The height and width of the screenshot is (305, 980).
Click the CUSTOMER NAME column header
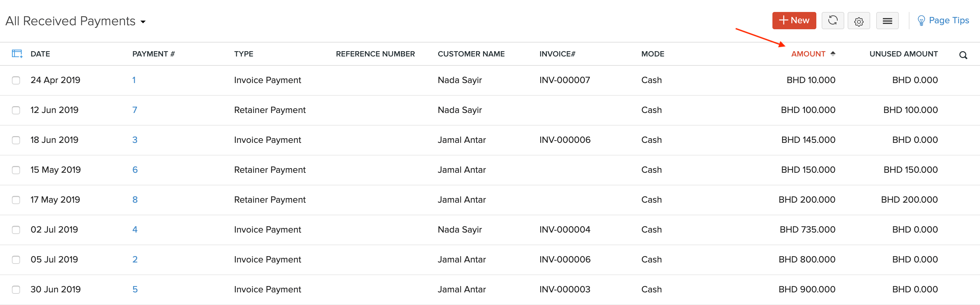click(x=471, y=53)
